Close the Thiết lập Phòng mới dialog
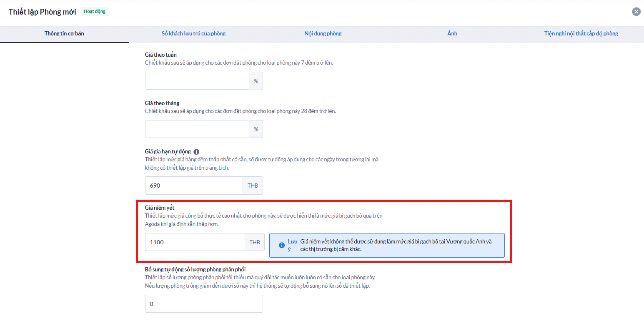The width and height of the screenshot is (644, 321). coord(636,12)
